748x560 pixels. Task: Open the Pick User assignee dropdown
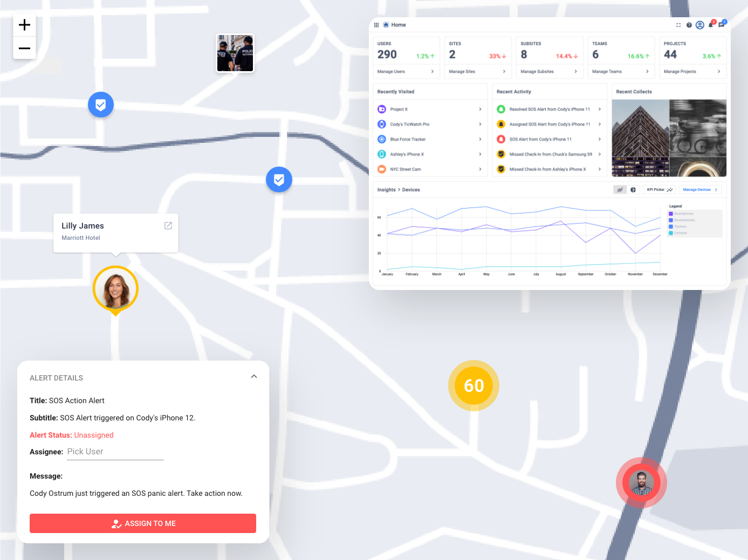pyautogui.click(x=115, y=452)
